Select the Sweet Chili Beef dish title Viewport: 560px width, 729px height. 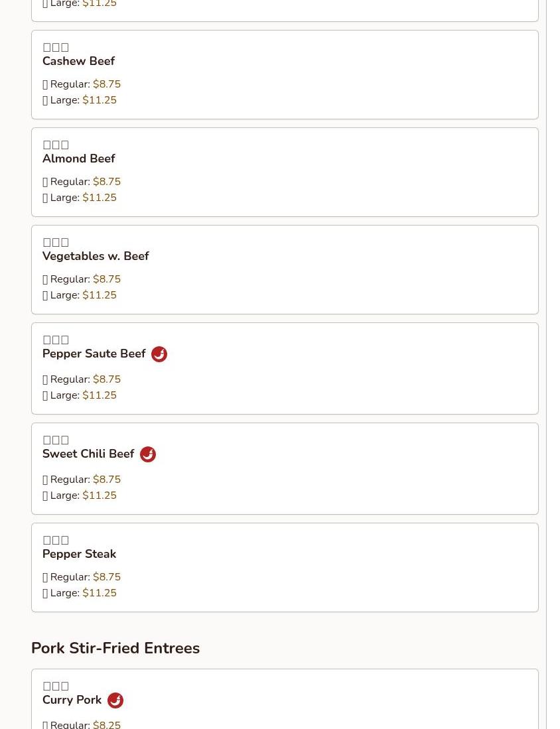coord(88,454)
